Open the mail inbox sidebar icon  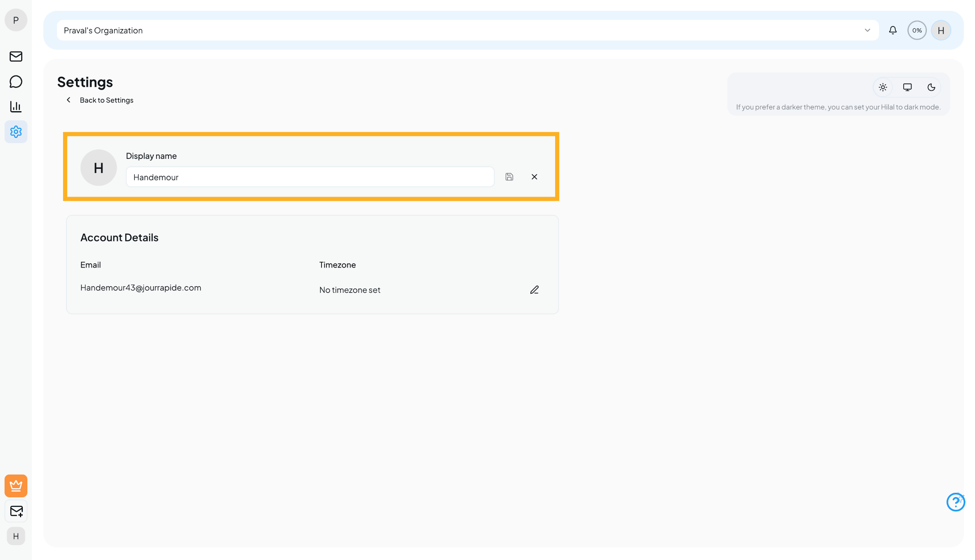(x=16, y=56)
